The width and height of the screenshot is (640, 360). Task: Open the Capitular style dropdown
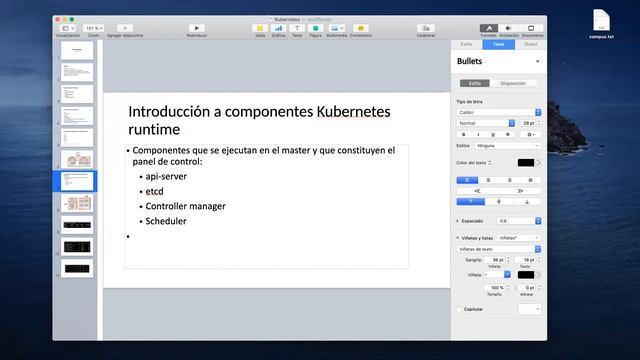pos(530,309)
